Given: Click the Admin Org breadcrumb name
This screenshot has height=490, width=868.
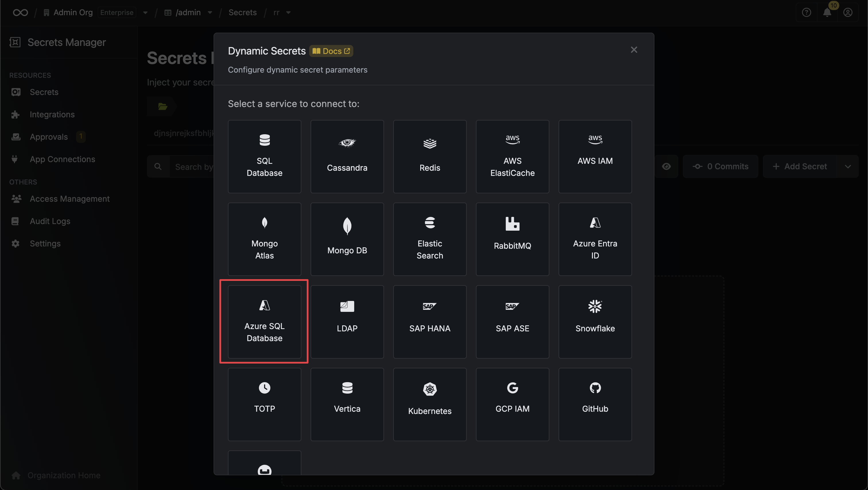Looking at the screenshot, I should click(x=73, y=12).
